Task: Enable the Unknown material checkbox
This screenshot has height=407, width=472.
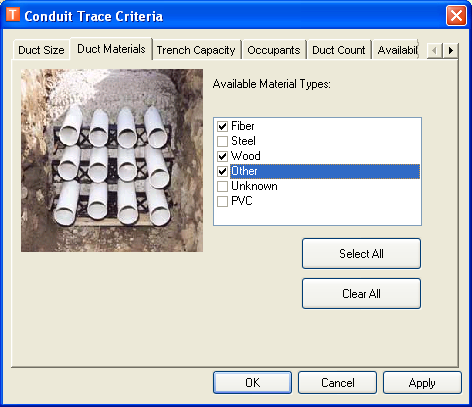Action: click(222, 186)
